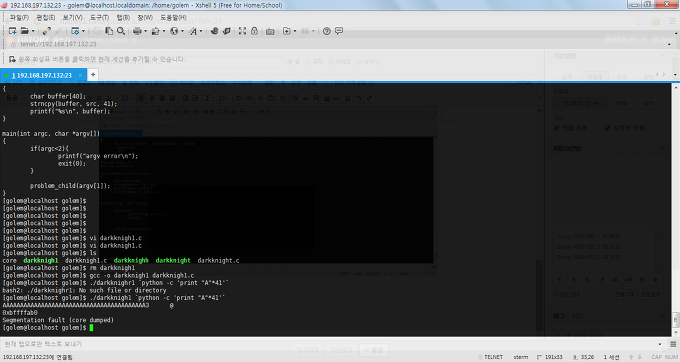Click the 'gcc -o darkknigh1 darkknigh1.c' command line
The height and width of the screenshot is (362, 680).
[142, 275]
